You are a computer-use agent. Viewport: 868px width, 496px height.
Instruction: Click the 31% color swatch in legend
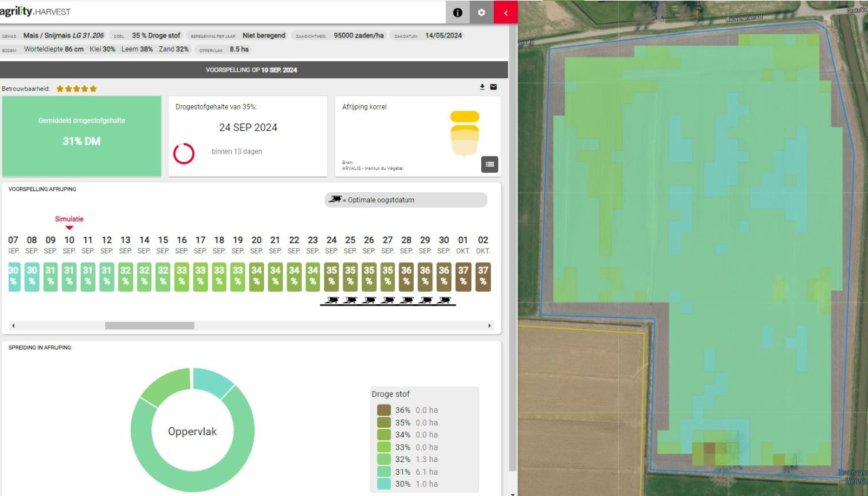pyautogui.click(x=384, y=472)
